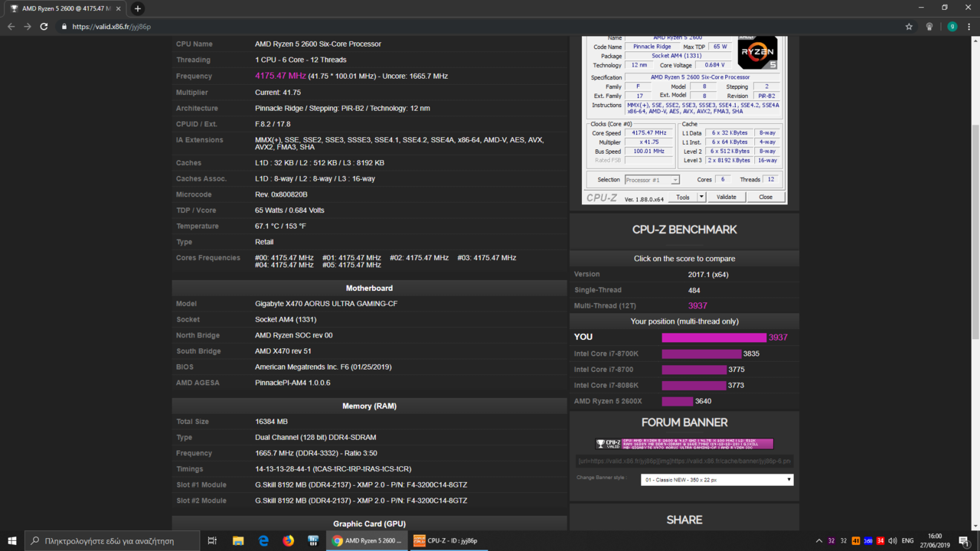The width and height of the screenshot is (980, 551).
Task: Click the Intel Core i7-8700 comparison label
Action: tap(603, 370)
